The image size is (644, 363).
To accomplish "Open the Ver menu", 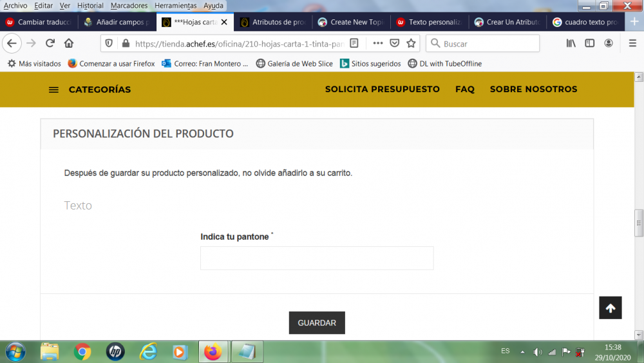I will coord(65,6).
